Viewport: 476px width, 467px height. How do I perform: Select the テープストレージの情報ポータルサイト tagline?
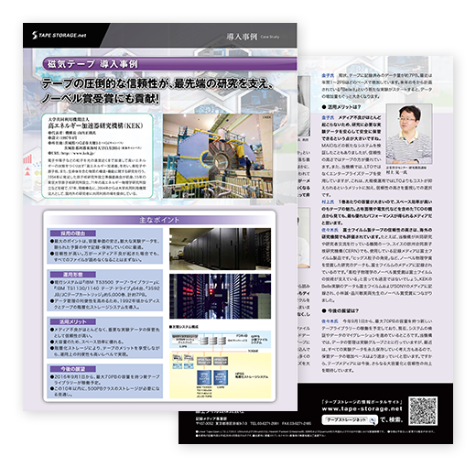pyautogui.click(x=362, y=402)
